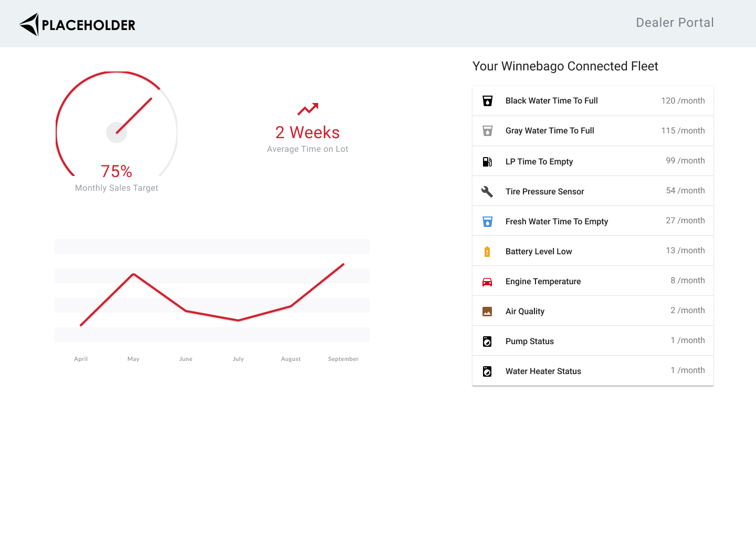
Task: Click the Black Water tank icon
Action: coord(487,101)
